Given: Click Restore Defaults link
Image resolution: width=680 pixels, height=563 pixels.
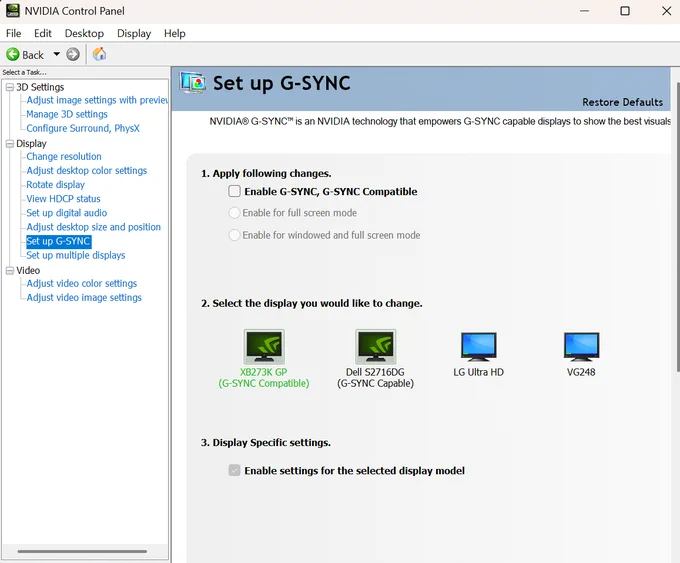Looking at the screenshot, I should click(x=622, y=102).
